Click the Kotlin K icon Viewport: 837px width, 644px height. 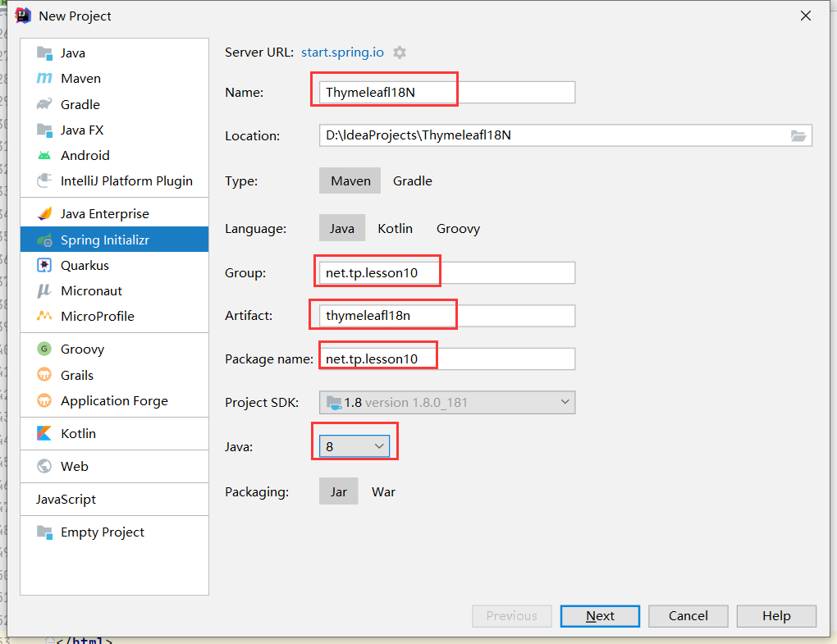click(44, 433)
